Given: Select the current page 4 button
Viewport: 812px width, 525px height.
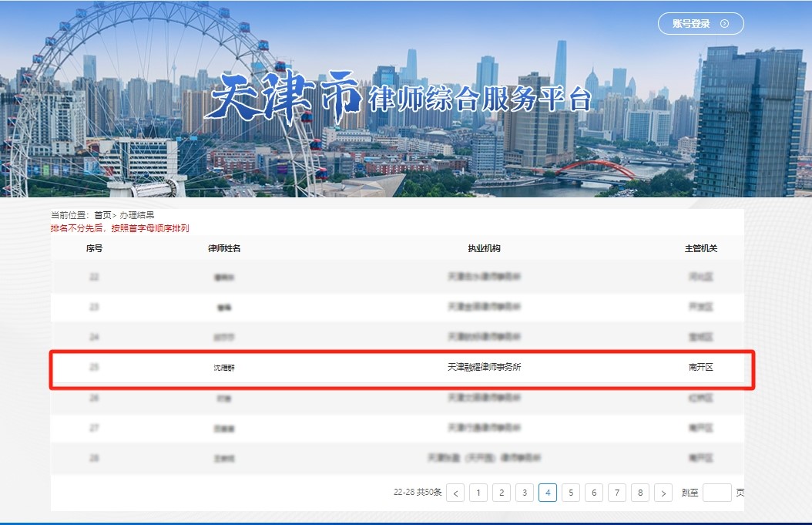Looking at the screenshot, I should pyautogui.click(x=549, y=492).
